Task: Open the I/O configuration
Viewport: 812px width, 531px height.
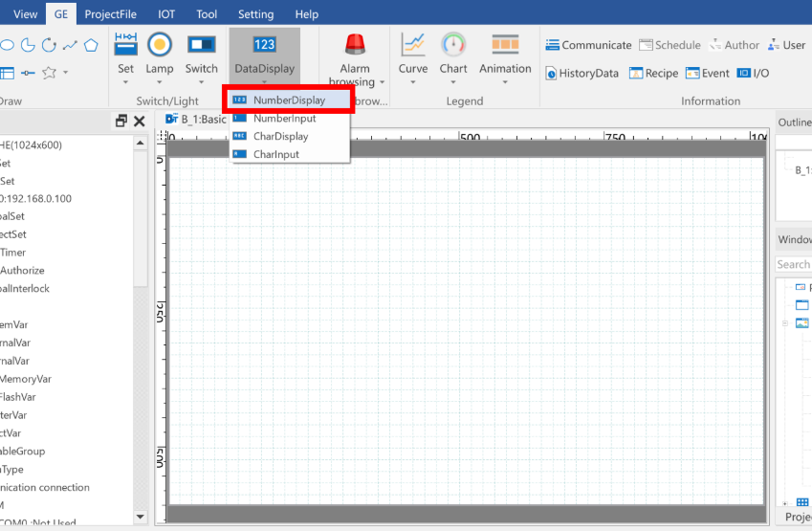Action: pyautogui.click(x=753, y=73)
